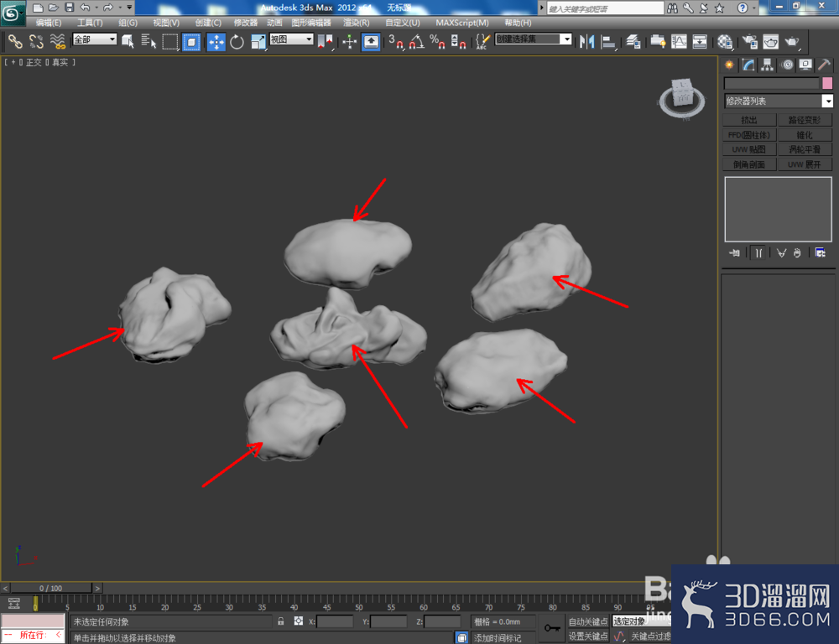Toggle the selection lock padlock icon
The image size is (839, 644).
pyautogui.click(x=280, y=621)
